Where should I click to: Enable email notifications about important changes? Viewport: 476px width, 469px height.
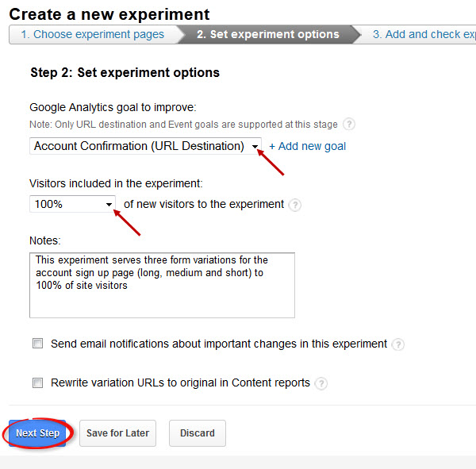click(x=37, y=344)
